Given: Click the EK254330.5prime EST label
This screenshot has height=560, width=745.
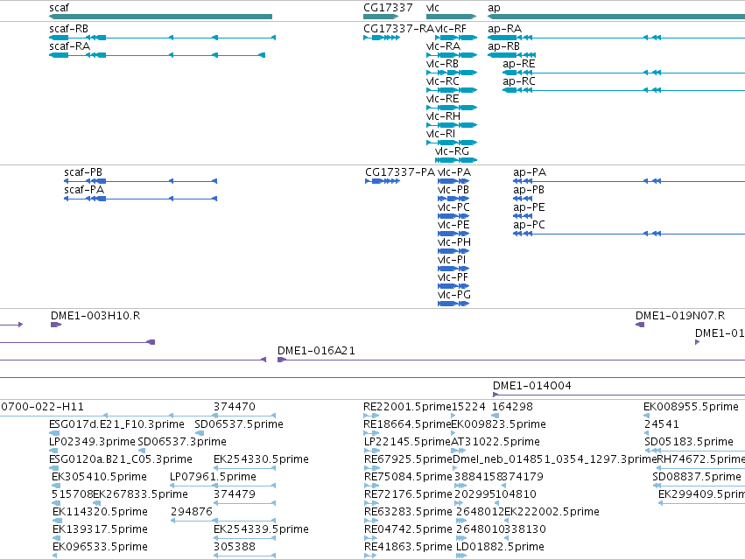Looking at the screenshot, I should pos(261,459).
